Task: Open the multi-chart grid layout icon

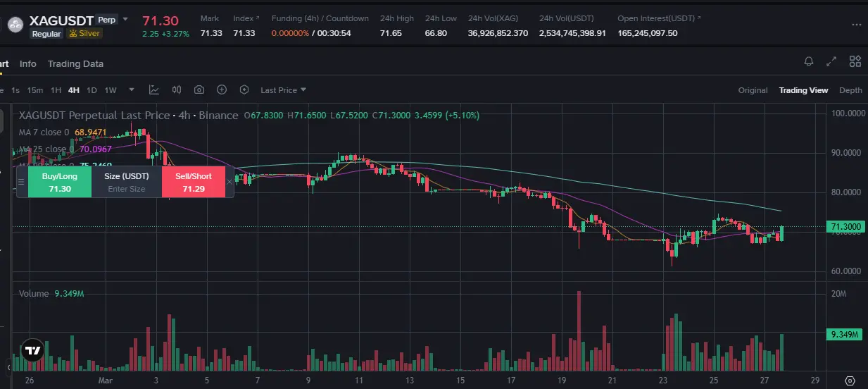Action: pos(855,61)
